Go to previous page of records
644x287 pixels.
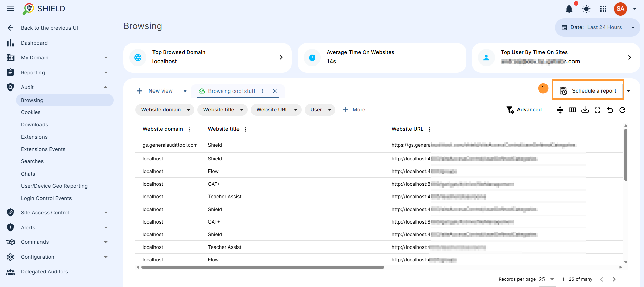click(x=601, y=279)
